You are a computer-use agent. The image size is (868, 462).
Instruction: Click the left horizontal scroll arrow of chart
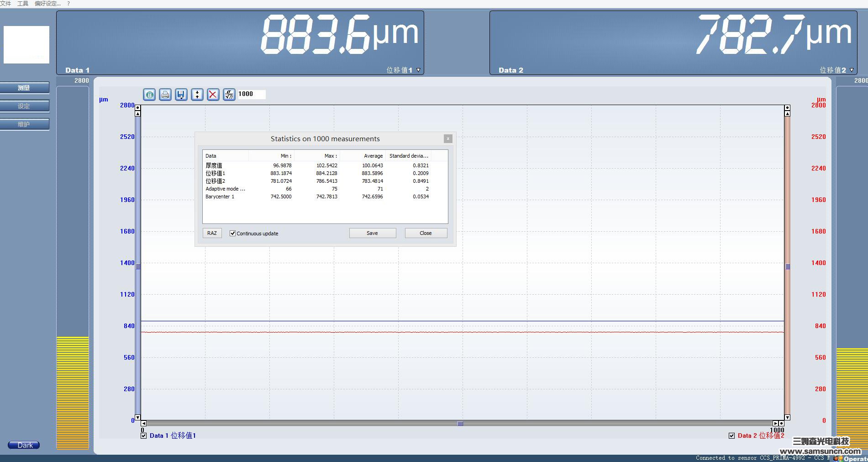pos(144,424)
